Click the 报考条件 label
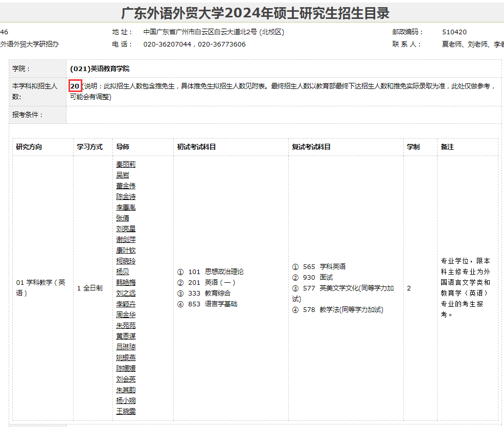504x427 pixels. (x=27, y=115)
